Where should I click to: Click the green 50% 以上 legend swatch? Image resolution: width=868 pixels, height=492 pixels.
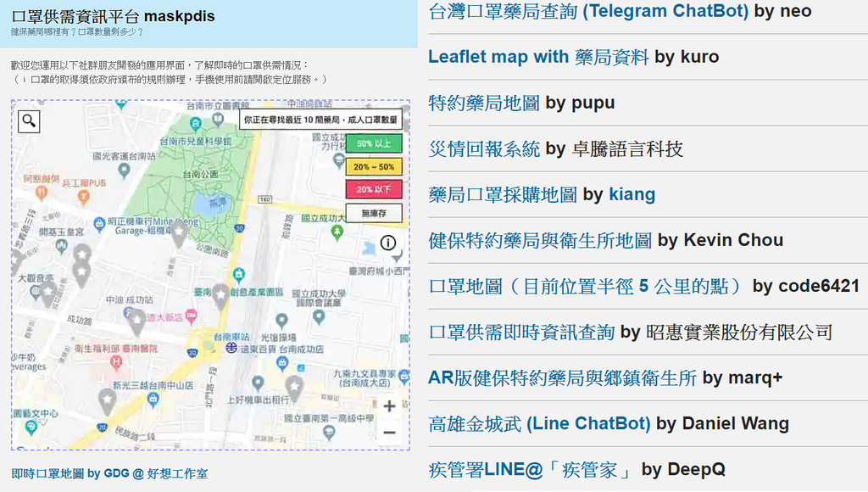point(374,144)
